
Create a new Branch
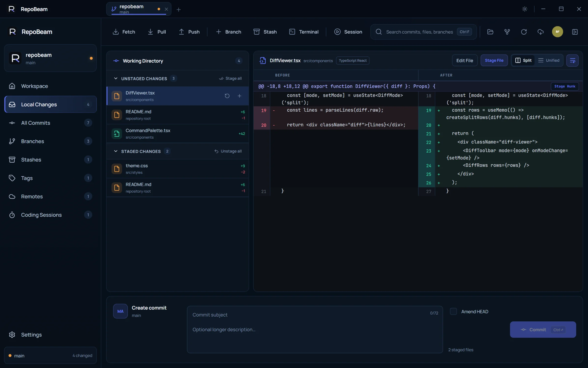(228, 32)
